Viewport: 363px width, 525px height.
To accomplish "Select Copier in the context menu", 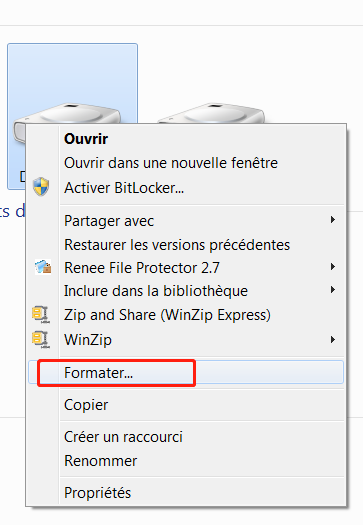I will click(x=86, y=405).
